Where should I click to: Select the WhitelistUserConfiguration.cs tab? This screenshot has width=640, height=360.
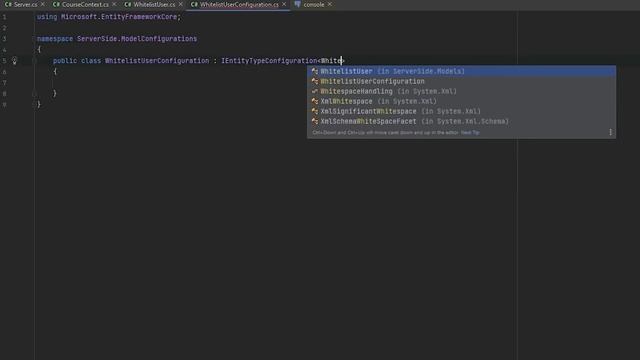[239, 4]
